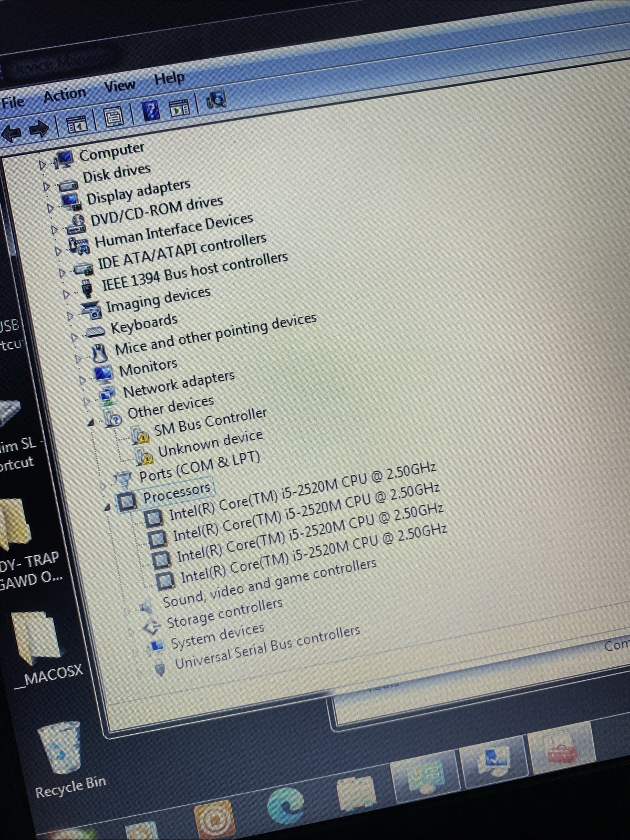Open the orange square app on the taskbar
Image resolution: width=630 pixels, height=840 pixels.
pos(214,819)
